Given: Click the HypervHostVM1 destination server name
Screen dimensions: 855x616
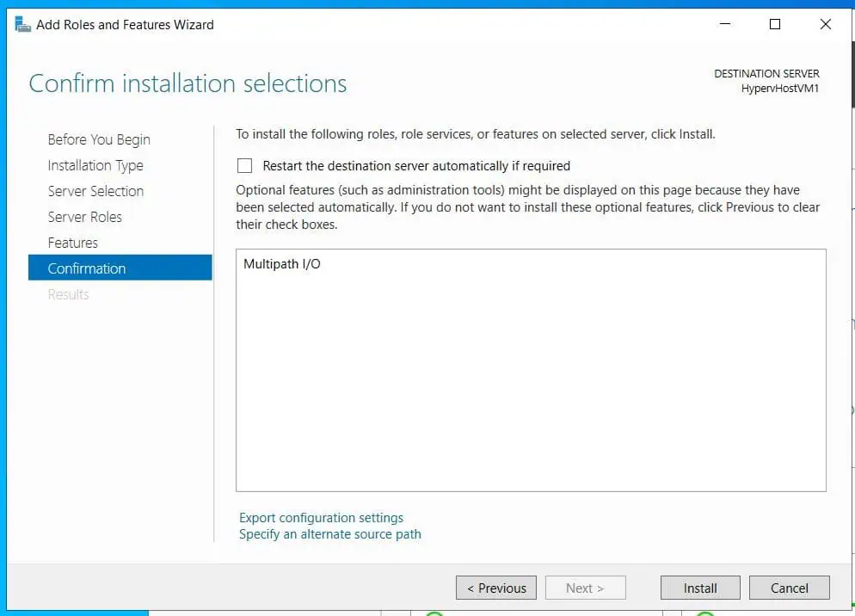Looking at the screenshot, I should point(780,89).
